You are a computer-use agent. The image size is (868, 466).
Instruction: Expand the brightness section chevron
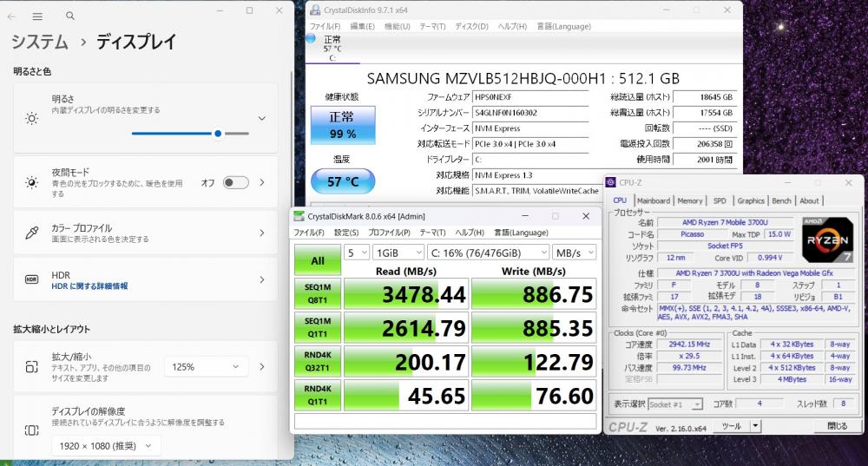[262, 118]
